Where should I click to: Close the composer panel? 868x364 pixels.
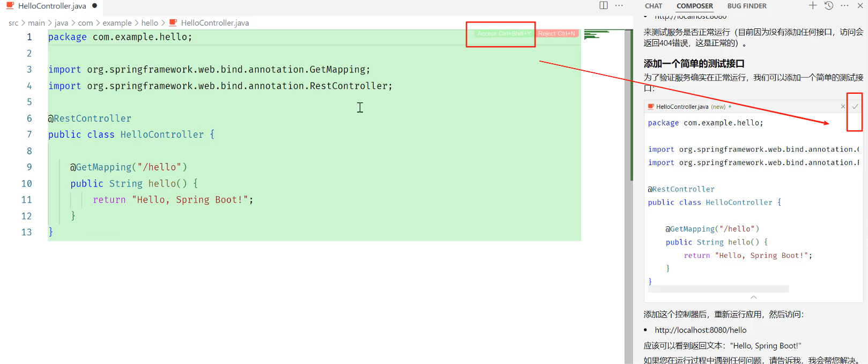(x=860, y=5)
